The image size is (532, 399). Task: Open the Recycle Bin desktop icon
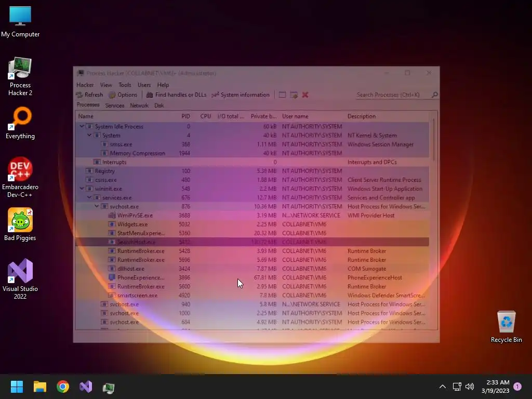point(506,326)
